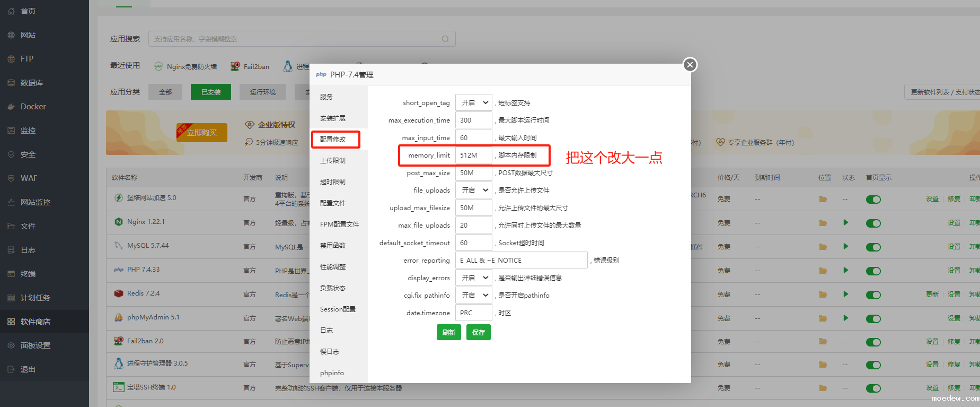Click the phpMyAdmin 5.1 software icon
Screen dimensions: 980x407
[119, 317]
